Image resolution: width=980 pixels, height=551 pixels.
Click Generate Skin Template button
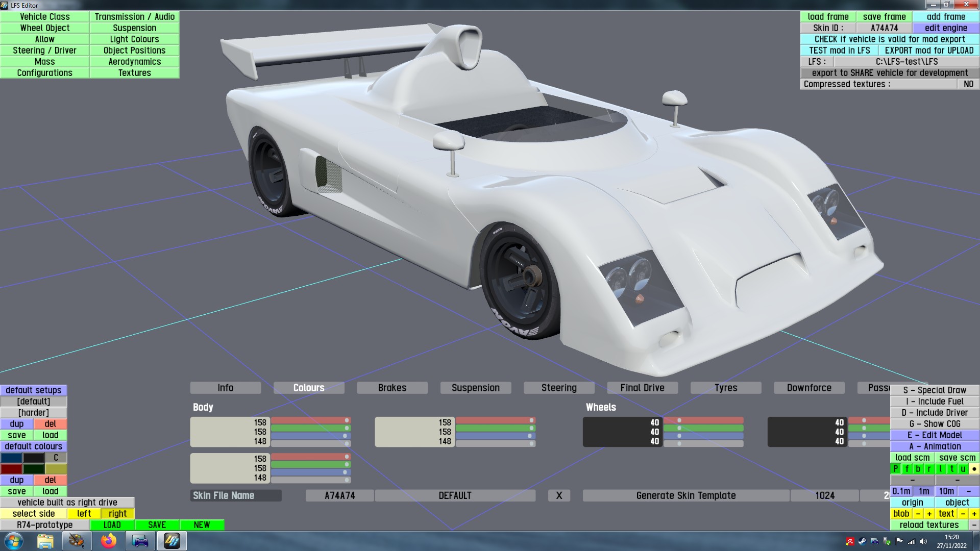pos(685,495)
